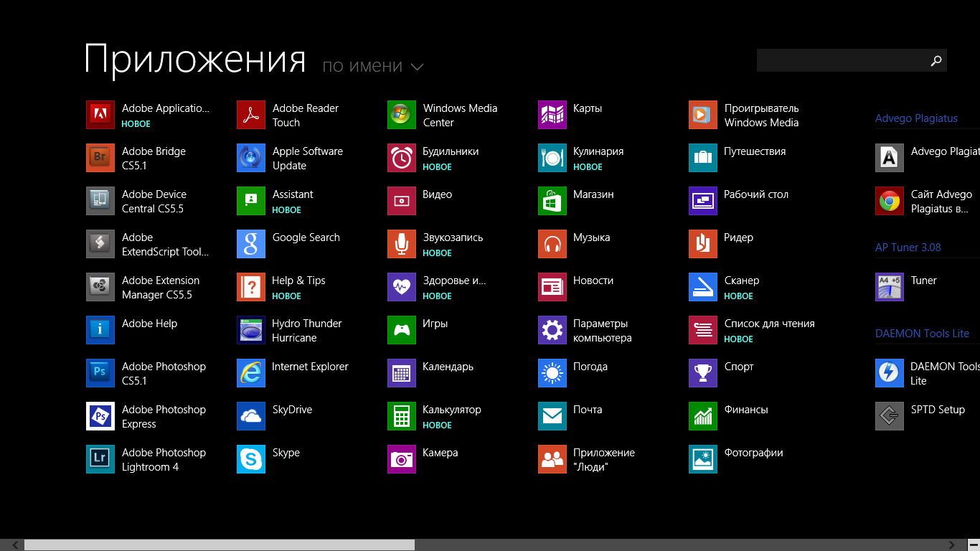
Task: Open Звукозапись microphone icon
Action: [x=402, y=244]
